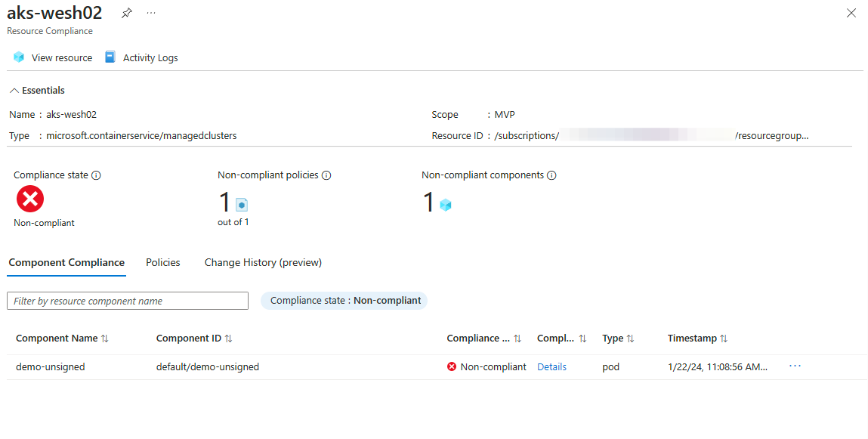Open the more options ellipsis beside title

coord(151,13)
